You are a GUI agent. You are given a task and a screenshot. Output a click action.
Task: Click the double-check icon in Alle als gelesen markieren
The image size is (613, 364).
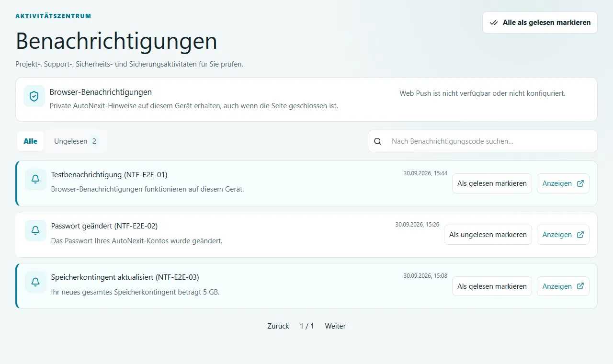pyautogui.click(x=494, y=23)
